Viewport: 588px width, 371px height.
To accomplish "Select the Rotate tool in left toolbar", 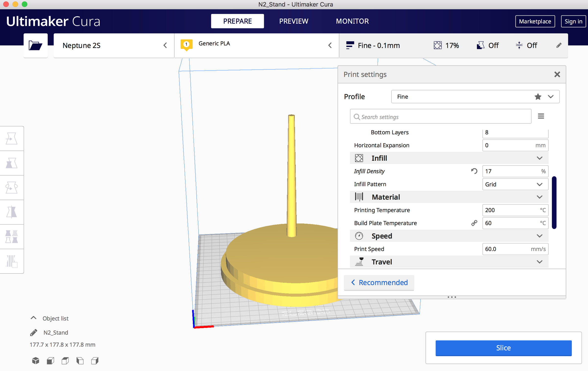I will [12, 188].
